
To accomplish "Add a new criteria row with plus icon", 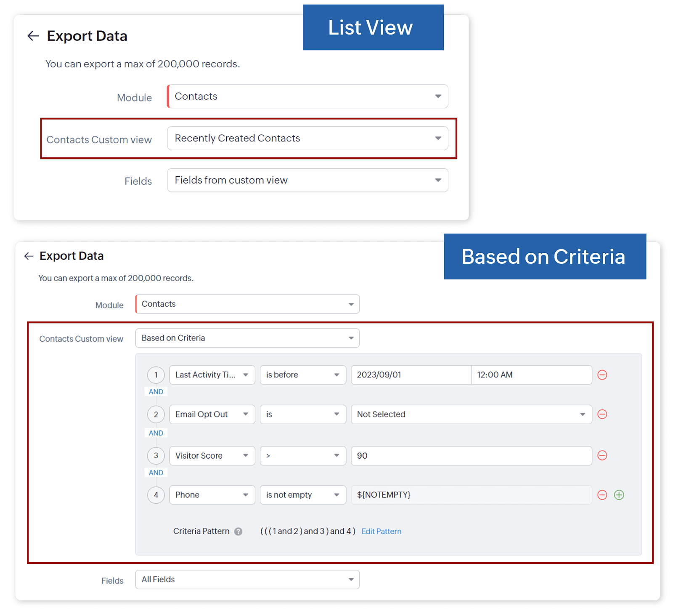I will (619, 495).
